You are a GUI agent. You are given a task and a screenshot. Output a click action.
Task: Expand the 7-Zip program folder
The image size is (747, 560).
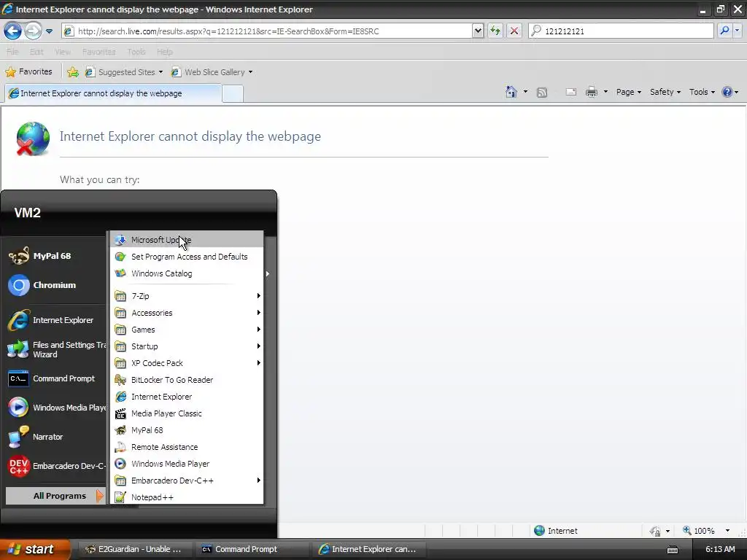(187, 296)
